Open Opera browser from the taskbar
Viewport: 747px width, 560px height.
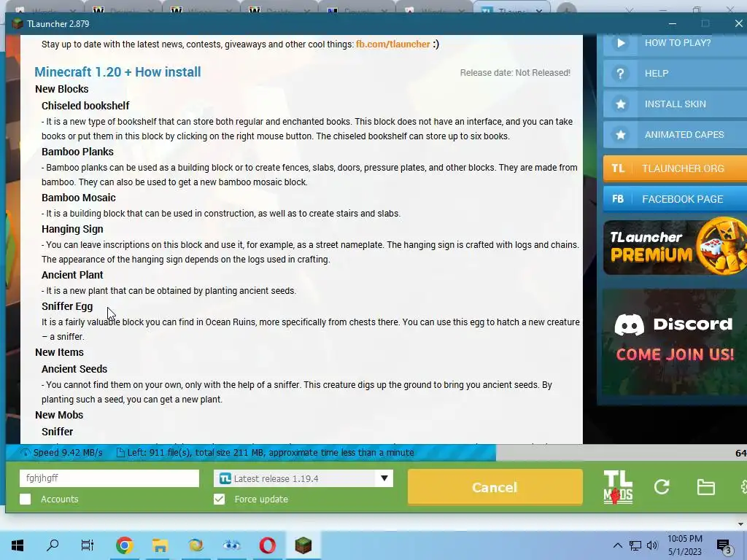click(267, 545)
